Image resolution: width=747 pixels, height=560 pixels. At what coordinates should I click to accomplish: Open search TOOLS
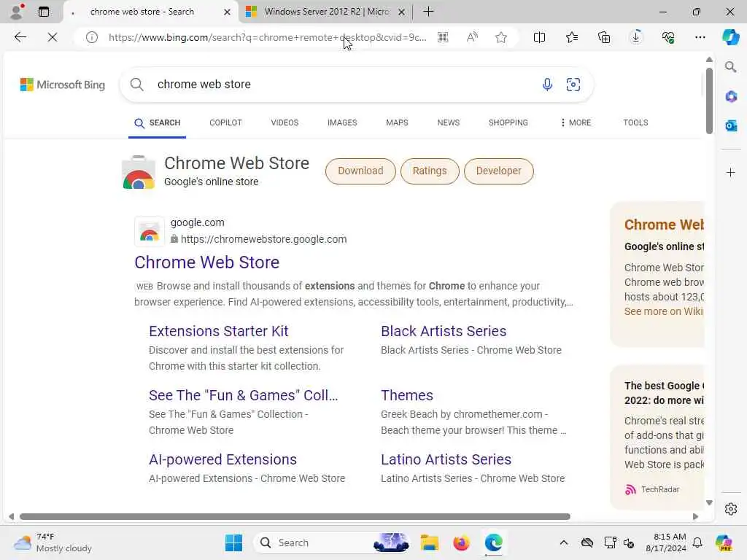coord(635,122)
